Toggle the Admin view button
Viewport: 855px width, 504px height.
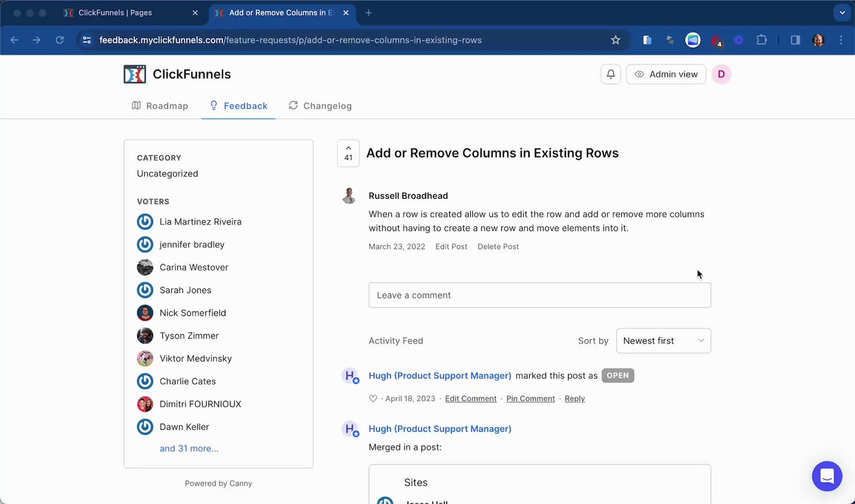pos(666,74)
